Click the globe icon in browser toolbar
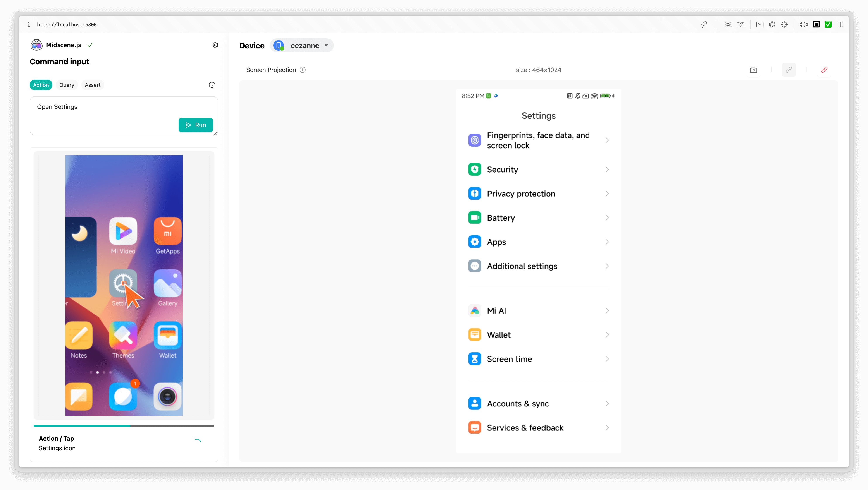Screen dimensions: 868x490 point(772,25)
